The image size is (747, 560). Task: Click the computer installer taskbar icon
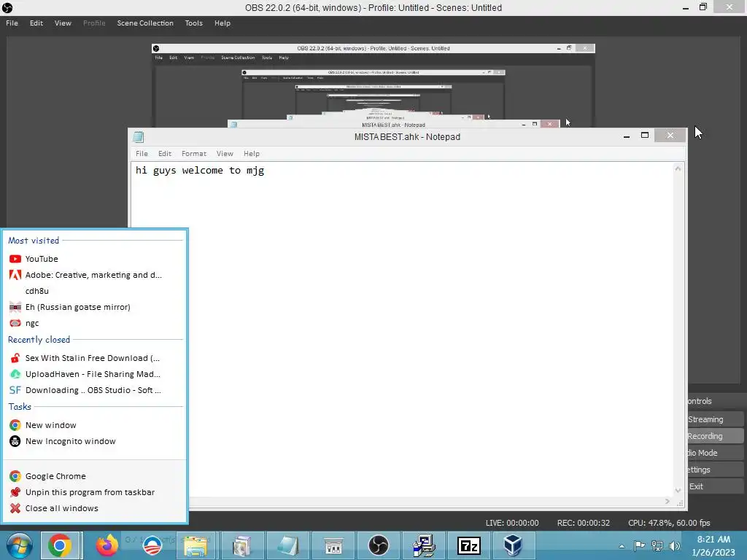[x=424, y=545]
